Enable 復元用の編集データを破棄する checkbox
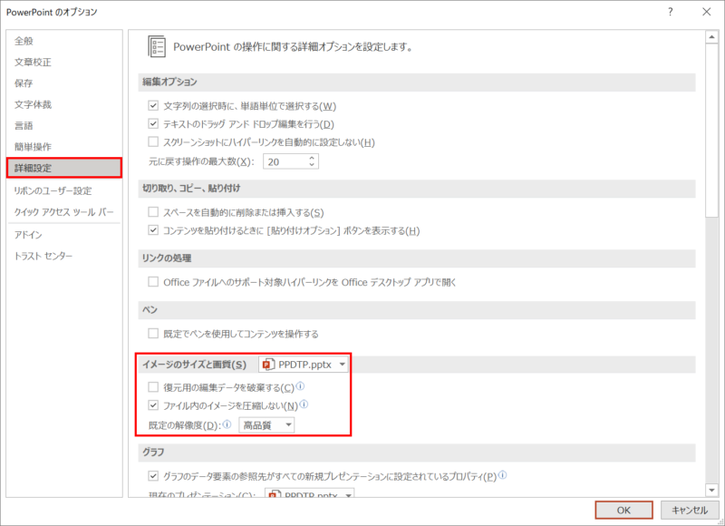This screenshot has width=725, height=526. point(153,387)
